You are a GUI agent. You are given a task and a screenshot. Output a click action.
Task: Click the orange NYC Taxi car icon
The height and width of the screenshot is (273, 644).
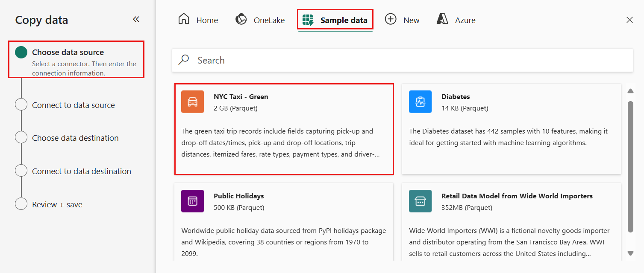[x=192, y=102]
